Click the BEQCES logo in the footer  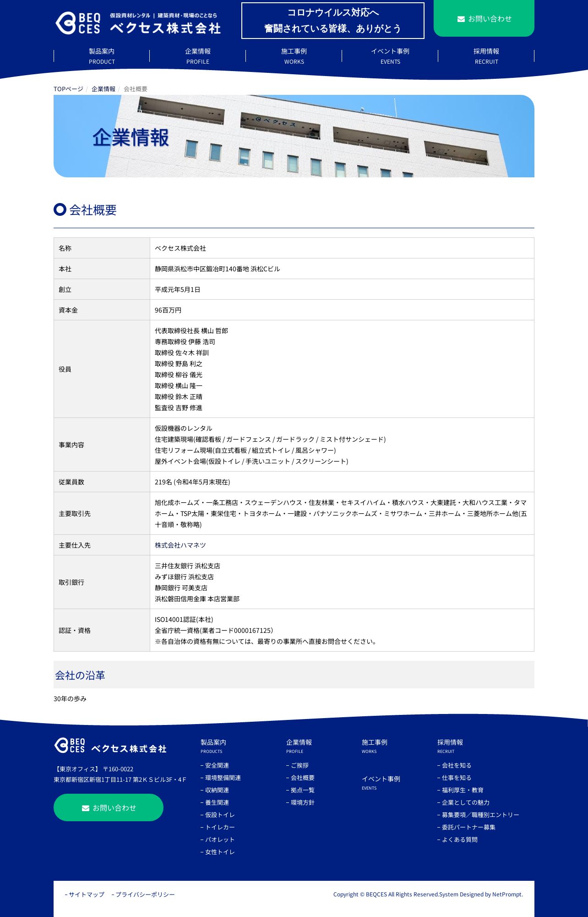110,746
